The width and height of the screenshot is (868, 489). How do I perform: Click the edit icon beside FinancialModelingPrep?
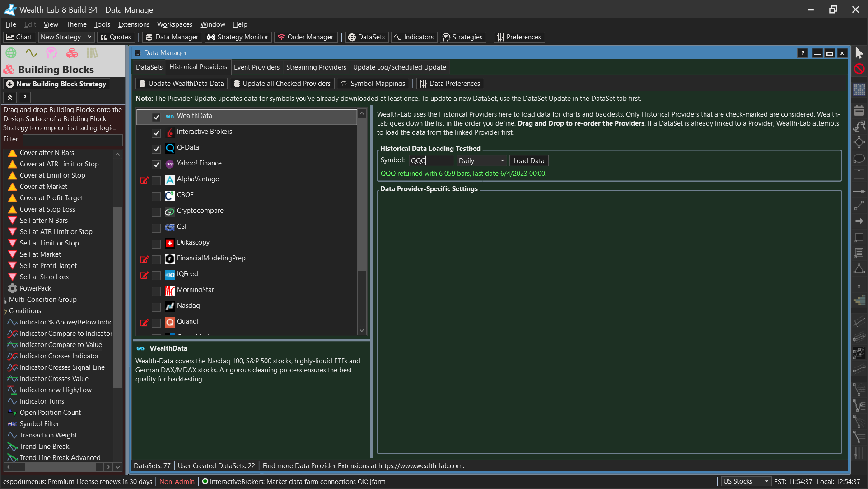tap(144, 259)
